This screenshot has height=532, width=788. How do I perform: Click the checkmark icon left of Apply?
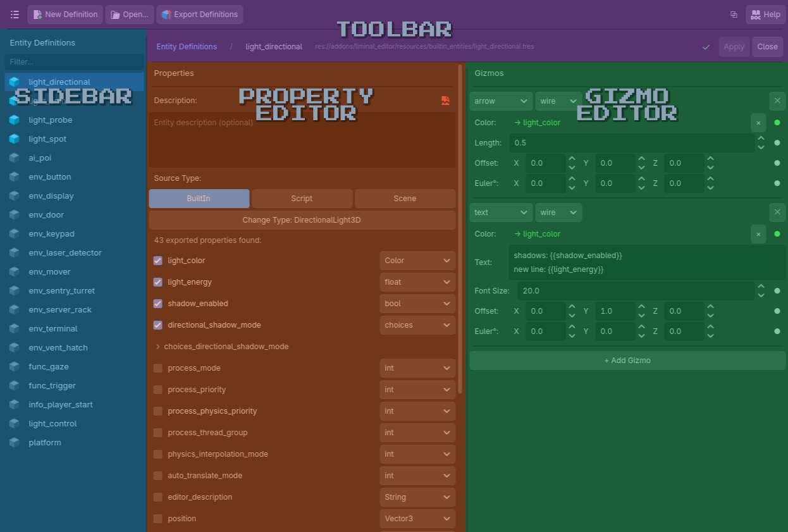[x=706, y=47]
